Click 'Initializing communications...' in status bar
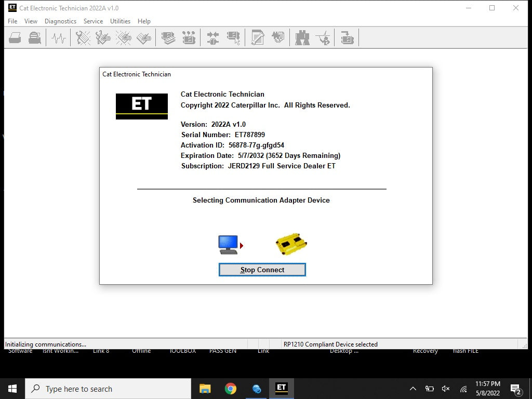 click(x=46, y=344)
